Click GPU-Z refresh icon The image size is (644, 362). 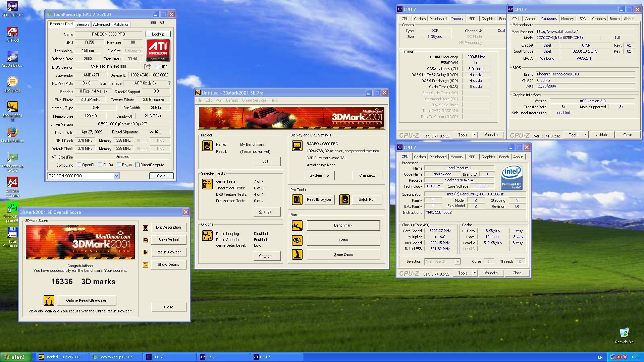tap(162, 22)
